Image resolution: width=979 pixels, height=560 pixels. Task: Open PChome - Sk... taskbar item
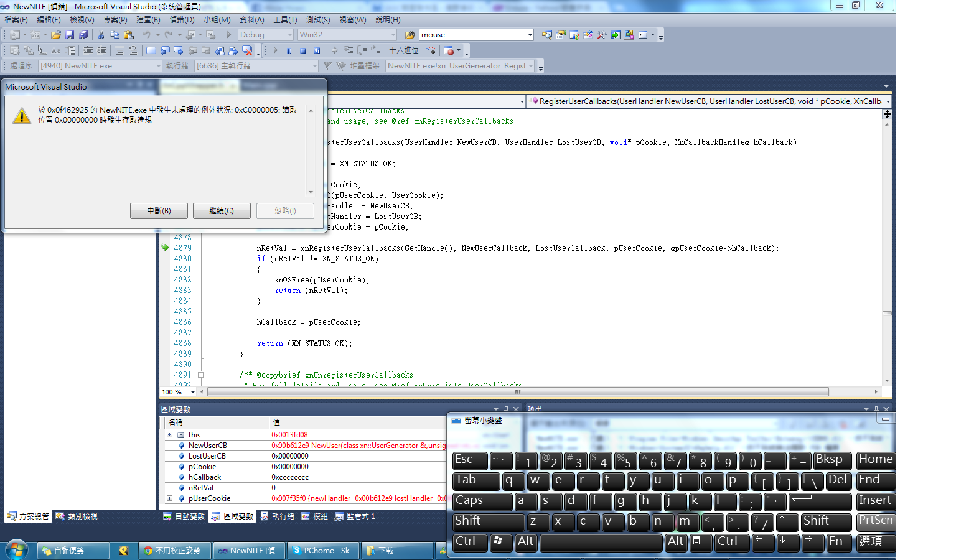click(324, 551)
